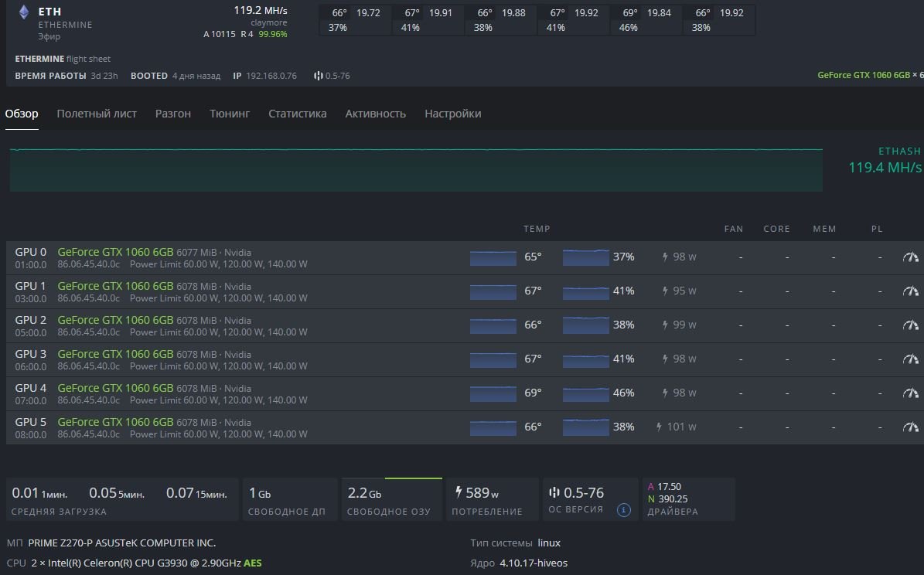The height and width of the screenshot is (575, 924).
Task: Click the 119.4 MH/s ETHASH value
Action: click(x=885, y=168)
